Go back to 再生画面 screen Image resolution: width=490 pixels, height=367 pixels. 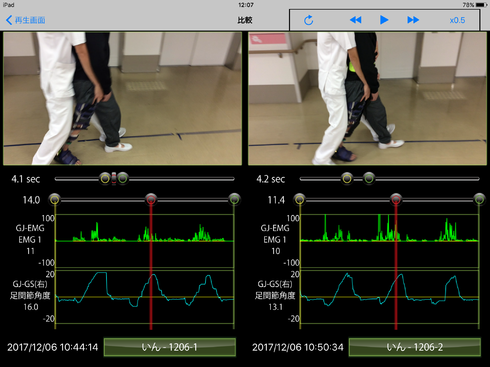pos(26,20)
